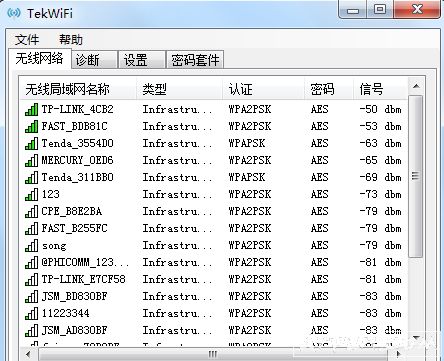Screen dimensions: 444x361
Task: Select the 11223344 network name
Action: (x=65, y=313)
